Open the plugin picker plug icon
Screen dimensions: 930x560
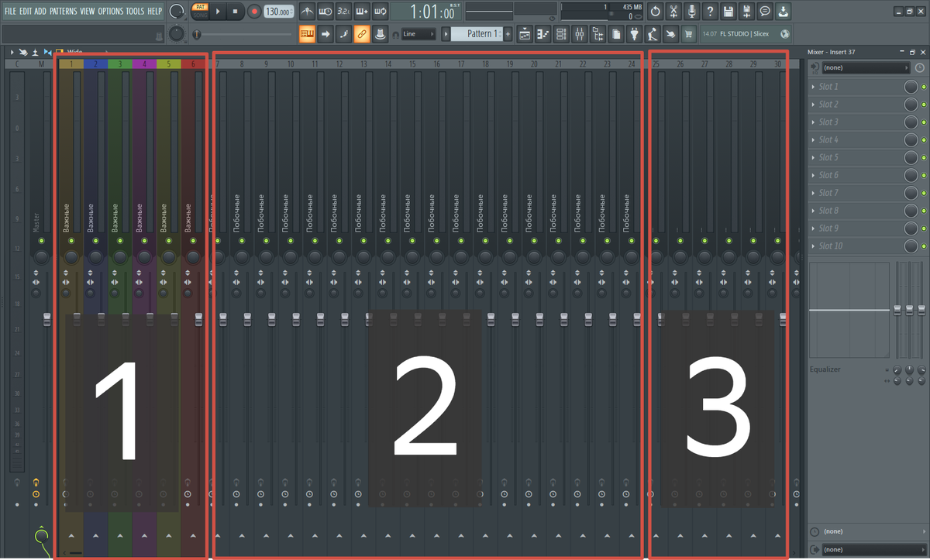click(x=634, y=34)
